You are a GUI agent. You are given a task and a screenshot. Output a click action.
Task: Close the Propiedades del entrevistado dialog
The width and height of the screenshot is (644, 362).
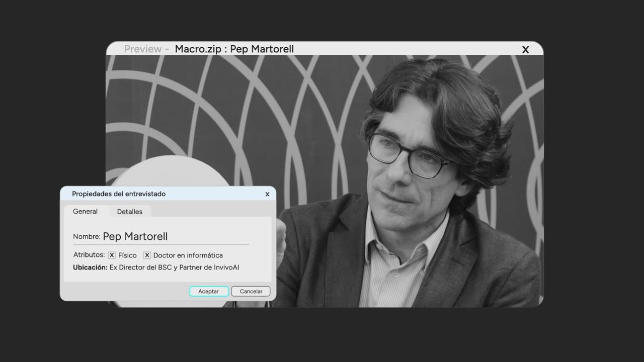pyautogui.click(x=267, y=194)
